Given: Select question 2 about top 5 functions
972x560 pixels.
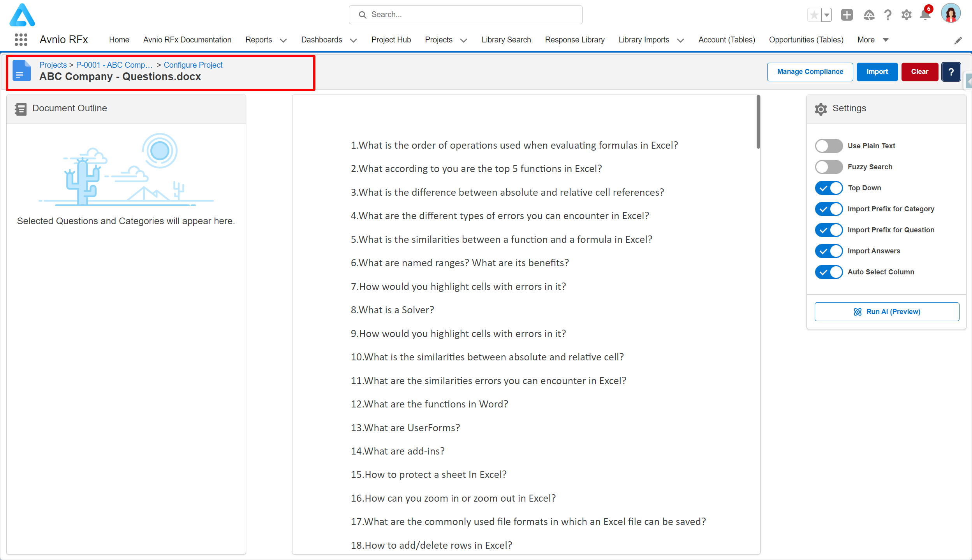Looking at the screenshot, I should point(476,169).
